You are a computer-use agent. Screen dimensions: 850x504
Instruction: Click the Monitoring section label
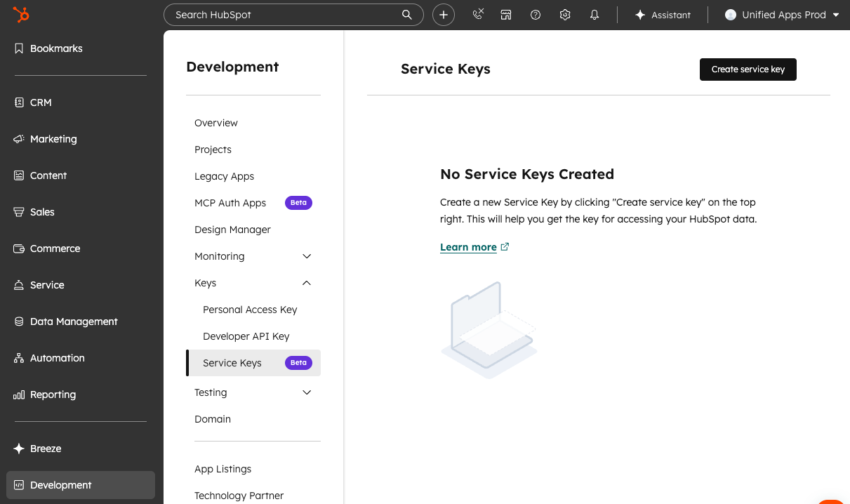(x=220, y=256)
